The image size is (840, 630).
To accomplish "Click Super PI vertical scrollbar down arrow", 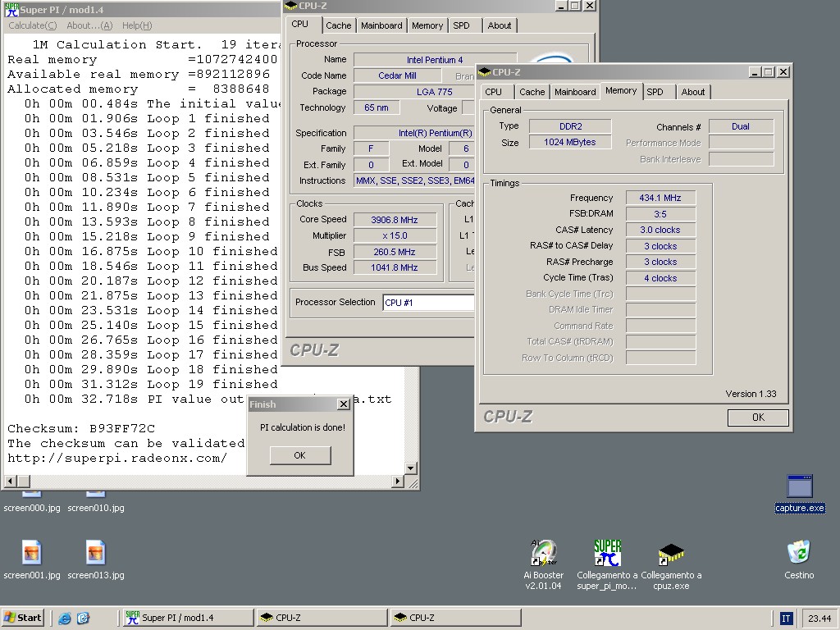I will coord(411,468).
